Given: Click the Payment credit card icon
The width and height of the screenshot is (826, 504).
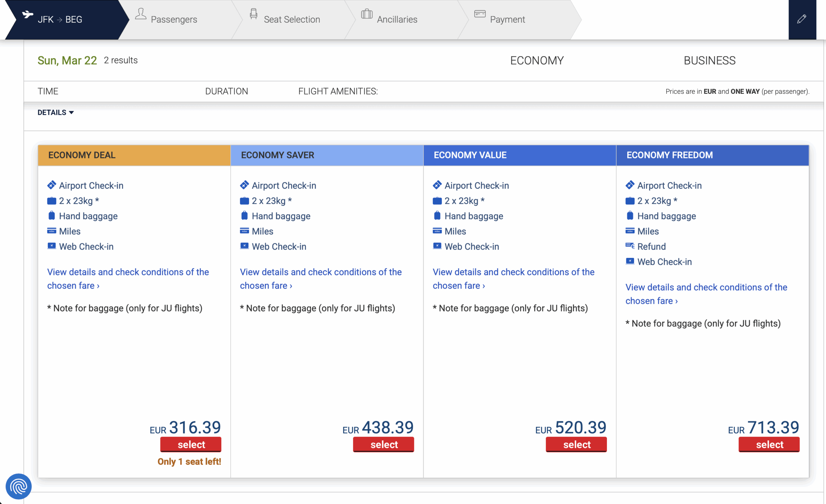Looking at the screenshot, I should (480, 14).
